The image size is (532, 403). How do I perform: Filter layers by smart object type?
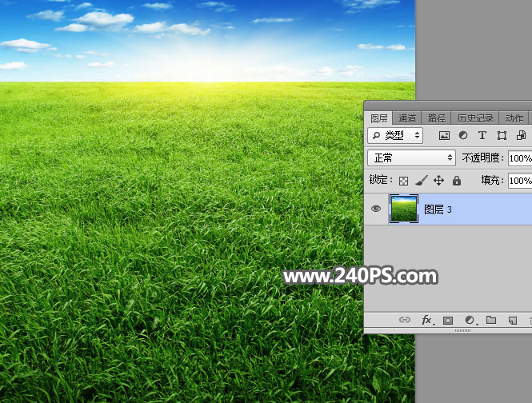click(521, 136)
